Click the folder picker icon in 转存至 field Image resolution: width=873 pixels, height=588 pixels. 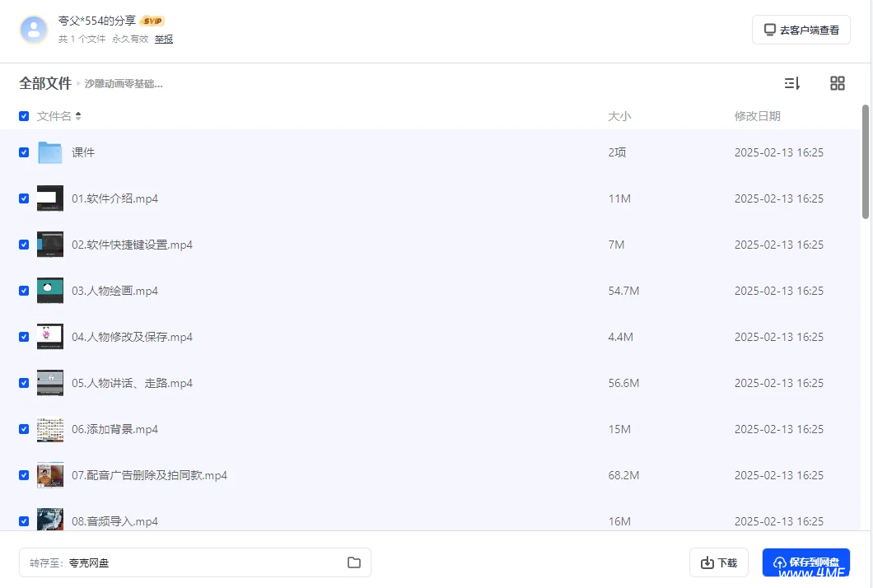pyautogui.click(x=354, y=562)
